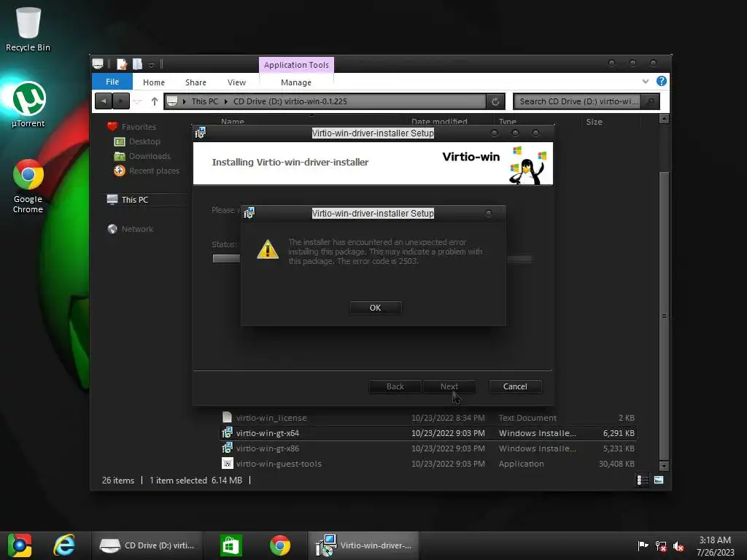Image resolution: width=747 pixels, height=560 pixels.
Task: Open the File ribbon tab
Action: 112,82
